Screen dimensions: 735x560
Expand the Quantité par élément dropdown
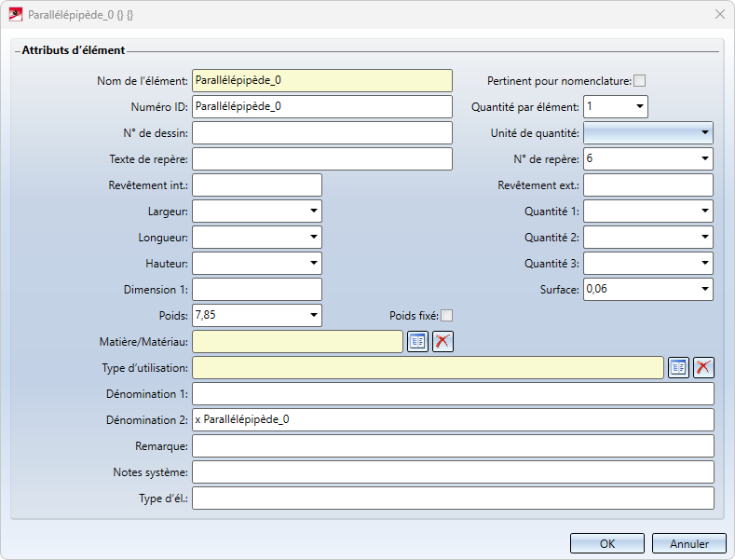tap(639, 107)
